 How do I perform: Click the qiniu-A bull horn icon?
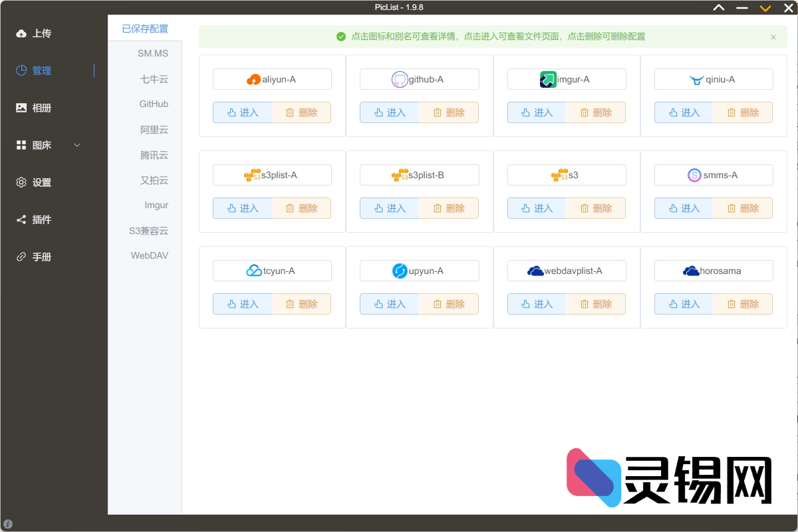tap(696, 80)
